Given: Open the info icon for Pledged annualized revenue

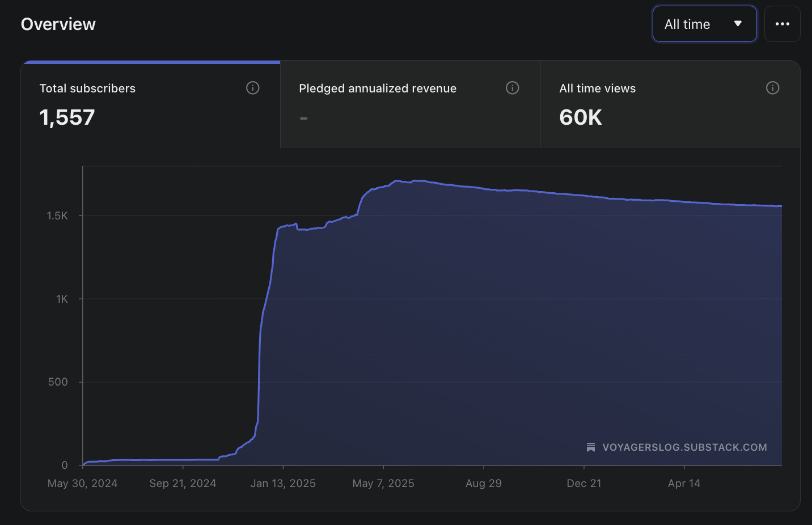Looking at the screenshot, I should [x=513, y=88].
